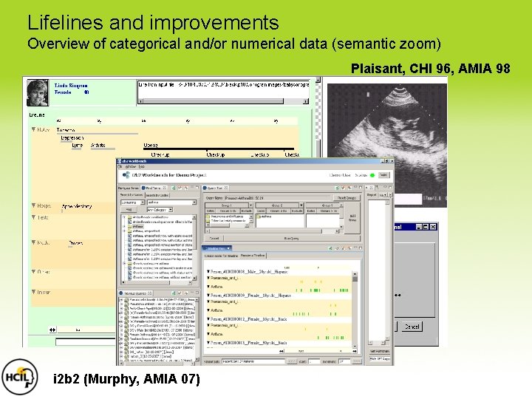This screenshot has width=532, height=399.
Task: Click the pan-left double arrow below timeline
Action: click(x=282, y=351)
